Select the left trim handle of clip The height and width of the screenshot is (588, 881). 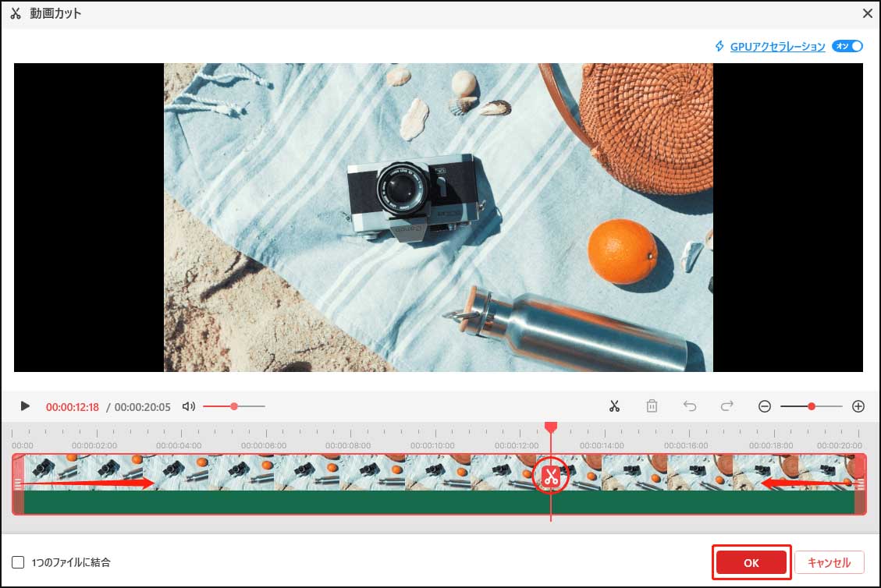(18, 484)
